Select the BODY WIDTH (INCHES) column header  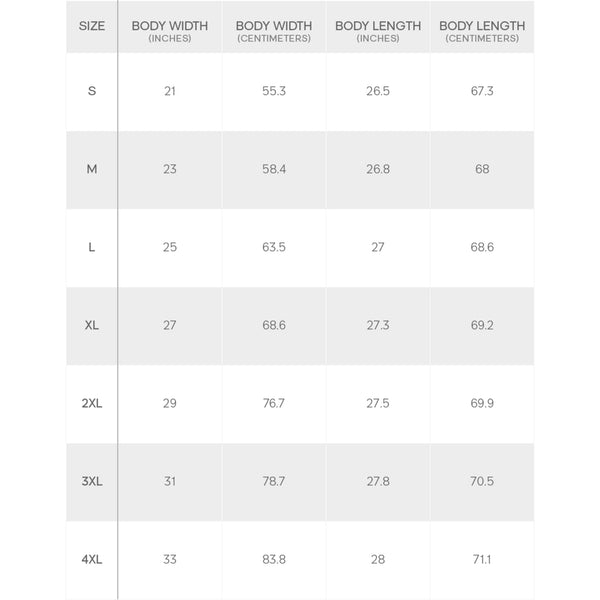pyautogui.click(x=169, y=31)
